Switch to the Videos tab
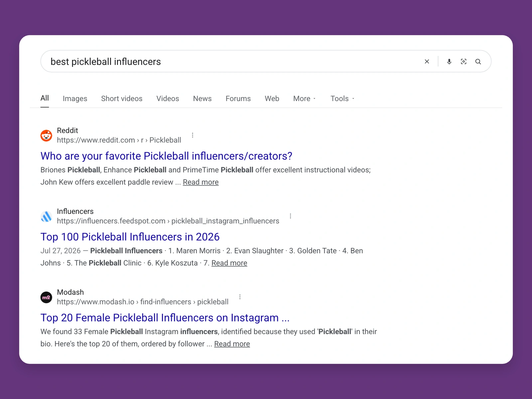 (168, 98)
